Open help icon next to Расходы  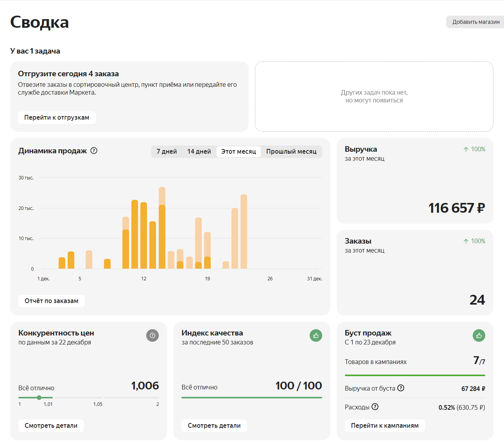click(375, 407)
